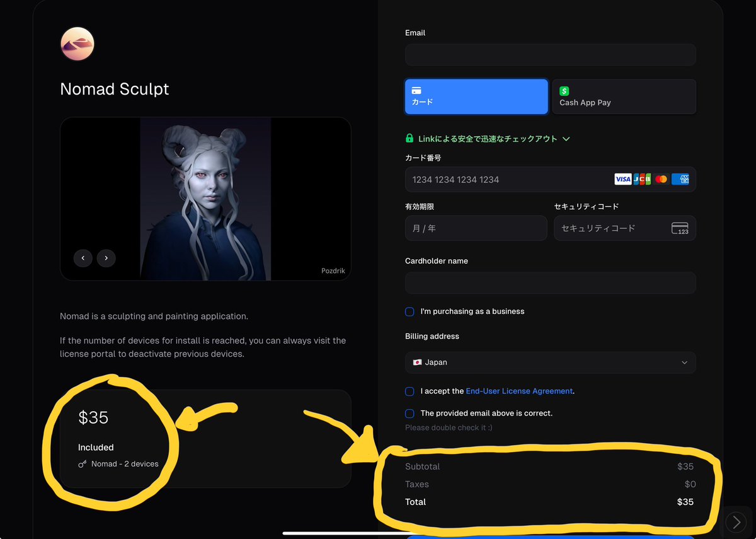Click the Cash App Pay green logo
The image size is (756, 539).
(564, 91)
